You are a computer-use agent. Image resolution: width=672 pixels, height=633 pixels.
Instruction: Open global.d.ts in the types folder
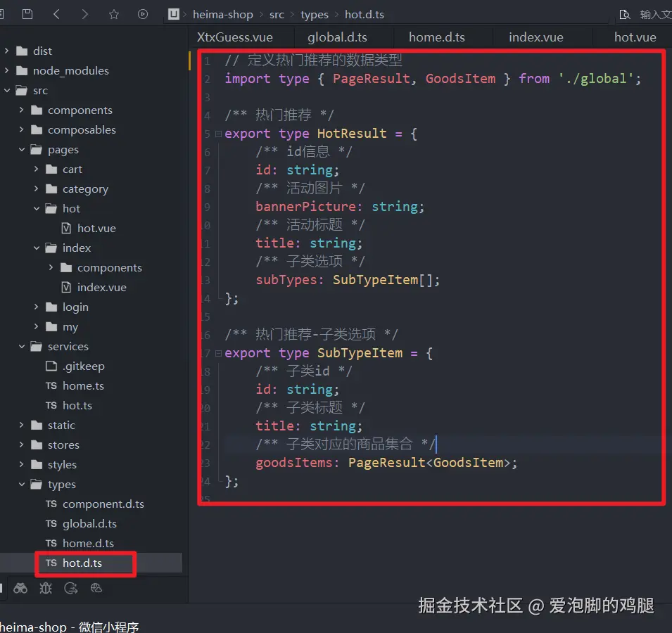pyautogui.click(x=89, y=524)
